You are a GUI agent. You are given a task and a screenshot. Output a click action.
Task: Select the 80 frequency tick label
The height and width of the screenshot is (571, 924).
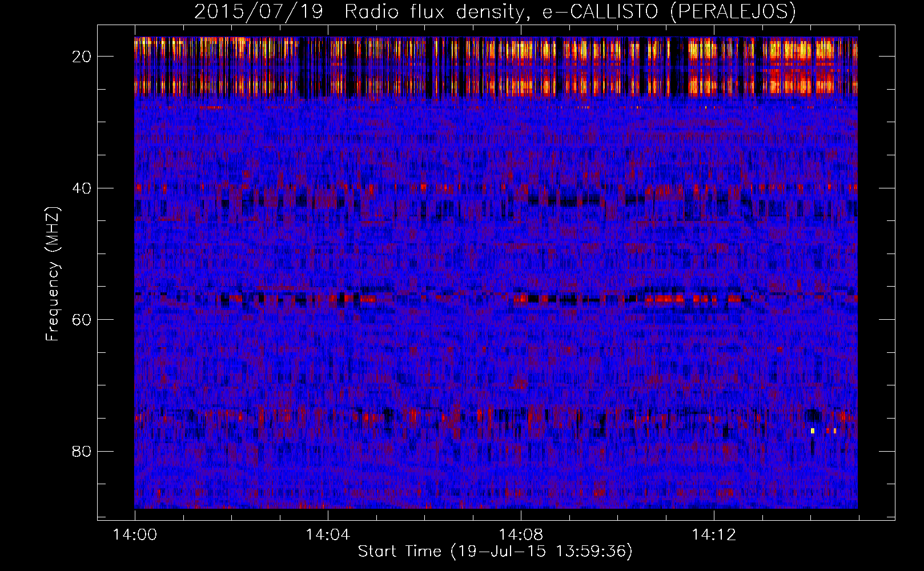[x=82, y=451]
